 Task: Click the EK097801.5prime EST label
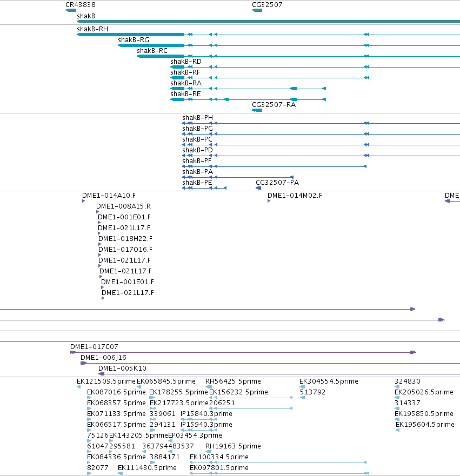click(219, 468)
